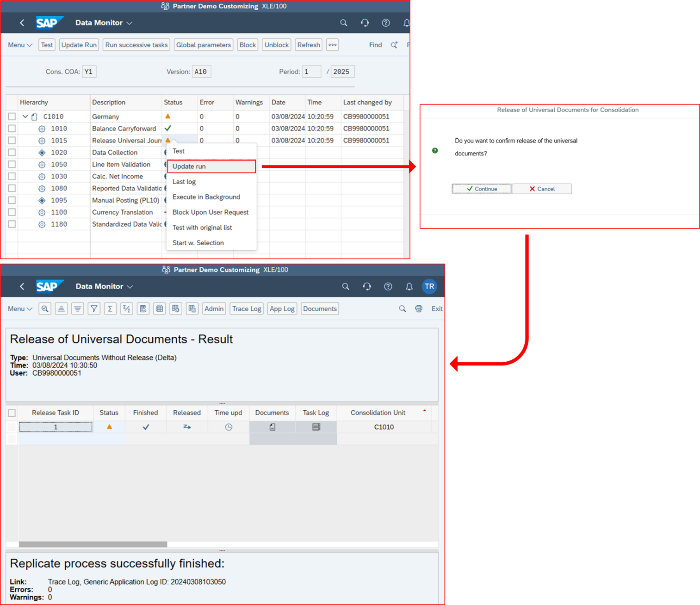
Task: Tick checkbox for 1095 Manual Posting row
Action: (12, 200)
